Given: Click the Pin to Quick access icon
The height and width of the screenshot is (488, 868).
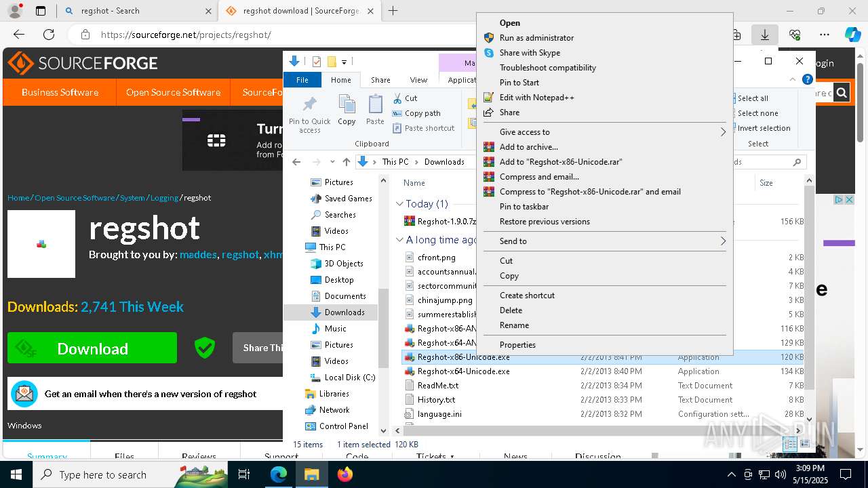Looking at the screenshot, I should 310,104.
